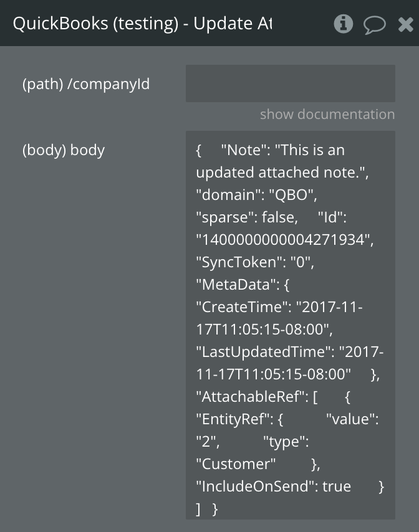Close the QuickBooks property panel
This screenshot has height=532, width=419.
[405, 25]
